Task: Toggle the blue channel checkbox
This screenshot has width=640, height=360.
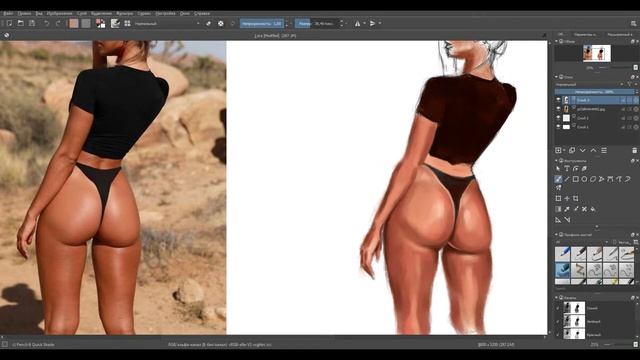Action: point(558,308)
